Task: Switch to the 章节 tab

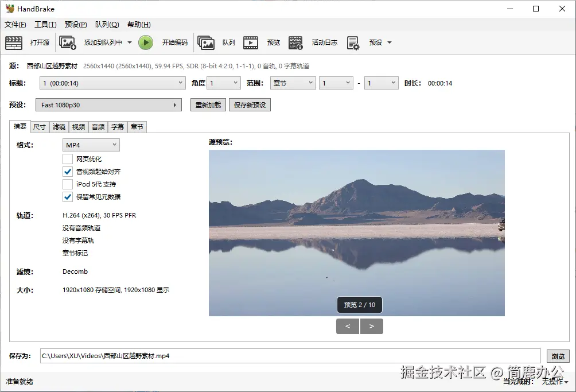Action: point(137,127)
